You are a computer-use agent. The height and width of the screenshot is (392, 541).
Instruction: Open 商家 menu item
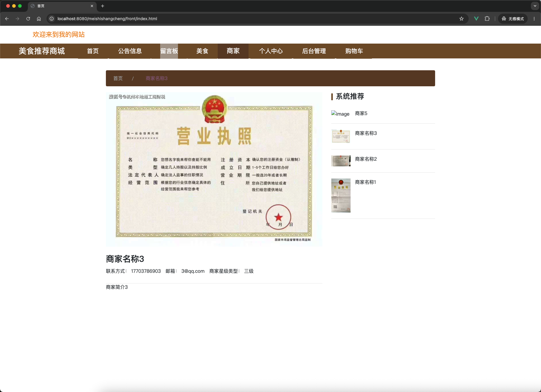(233, 51)
